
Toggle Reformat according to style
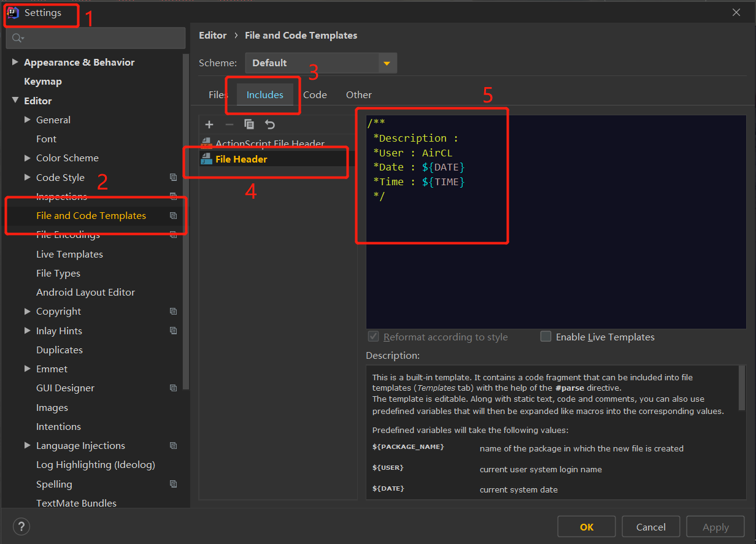(373, 336)
